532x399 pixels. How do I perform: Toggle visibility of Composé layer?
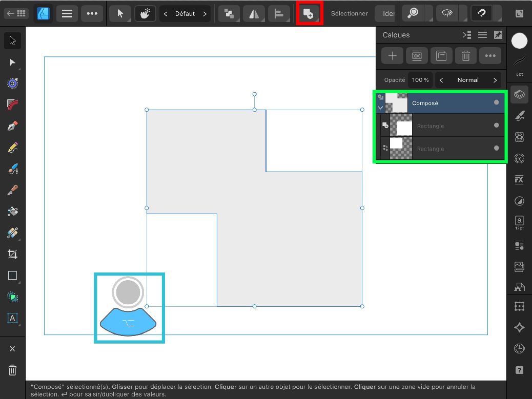496,102
